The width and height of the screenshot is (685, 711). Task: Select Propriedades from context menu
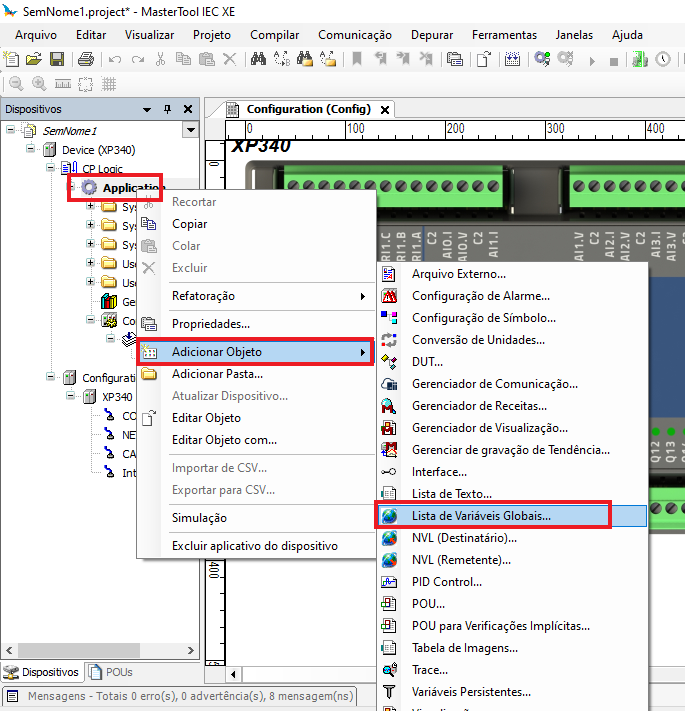click(210, 324)
